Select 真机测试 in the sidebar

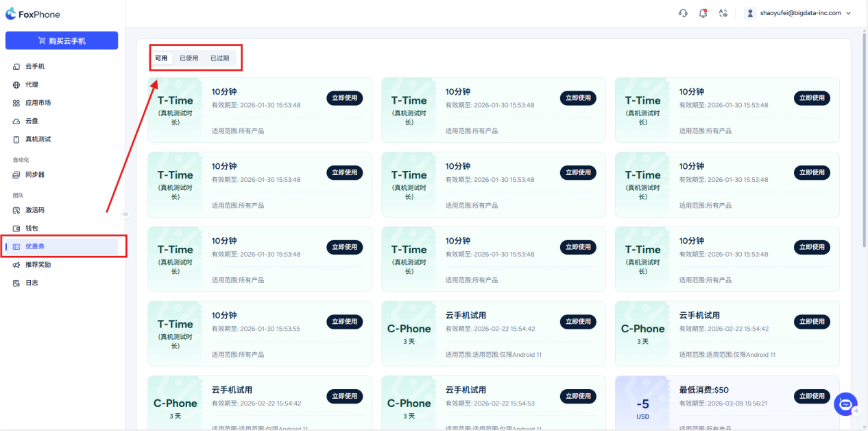[x=38, y=139]
